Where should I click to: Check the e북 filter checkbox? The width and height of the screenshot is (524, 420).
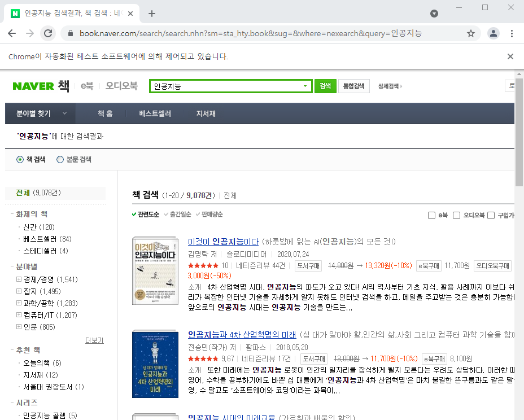point(431,215)
